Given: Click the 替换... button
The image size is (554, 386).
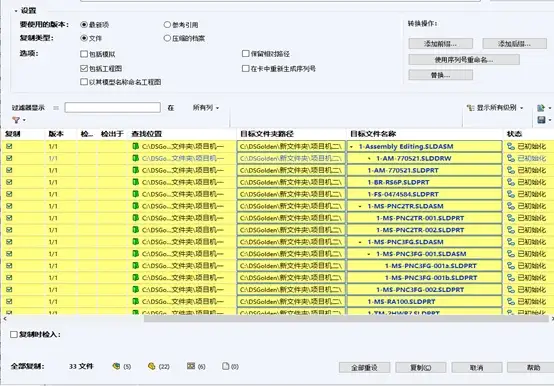Looking at the screenshot, I should pyautogui.click(x=441, y=75).
